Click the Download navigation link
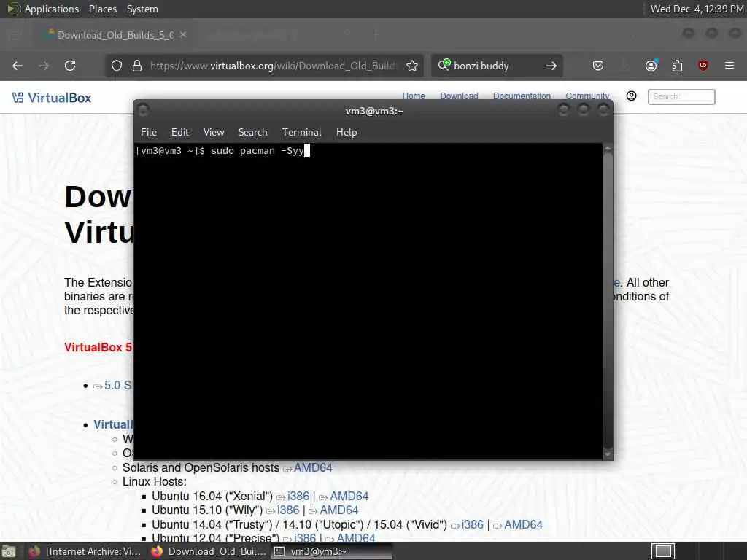Image resolution: width=747 pixels, height=560 pixels. [x=459, y=96]
